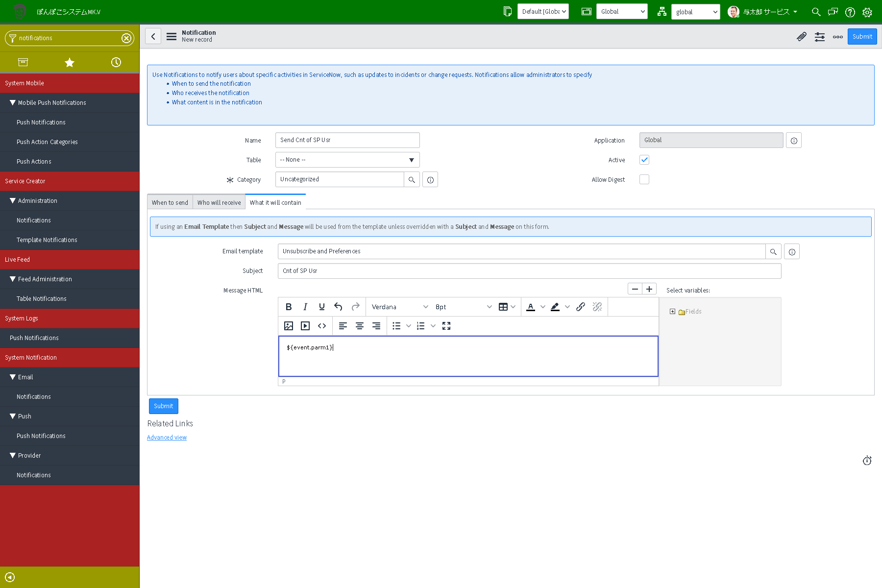The height and width of the screenshot is (588, 882).
Task: Open the attachments paperclip icon
Action: coord(802,37)
